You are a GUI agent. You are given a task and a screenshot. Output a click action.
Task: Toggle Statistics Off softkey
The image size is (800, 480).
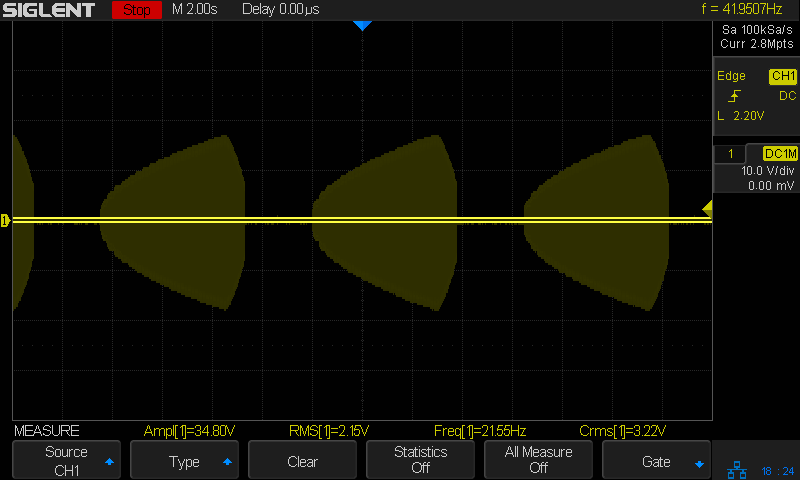point(420,461)
